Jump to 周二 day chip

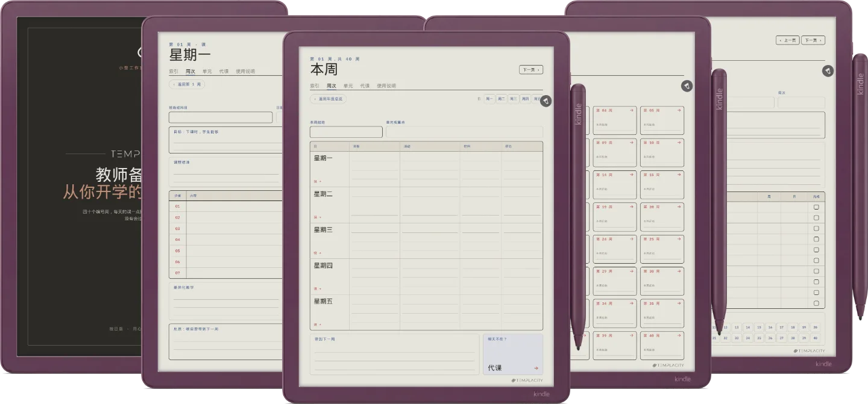502,99
